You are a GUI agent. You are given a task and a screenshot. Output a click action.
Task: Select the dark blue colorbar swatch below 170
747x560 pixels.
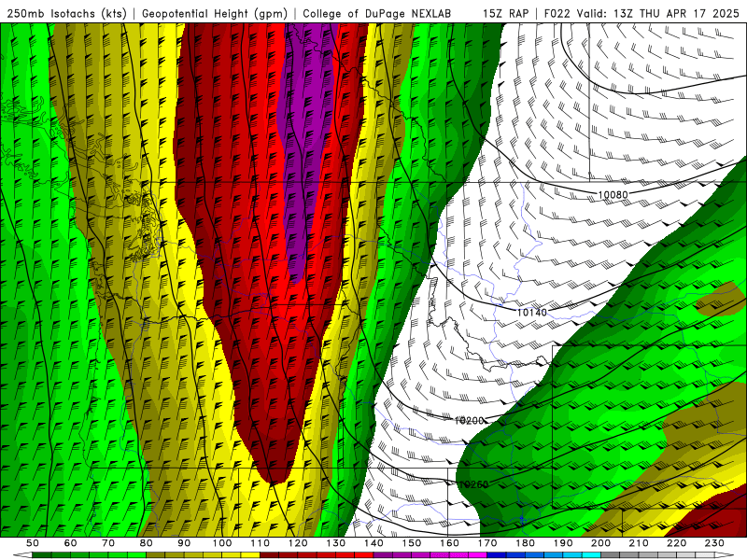point(497,555)
